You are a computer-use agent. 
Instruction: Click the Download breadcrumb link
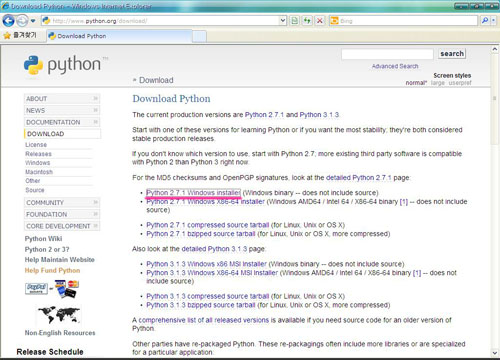156,80
